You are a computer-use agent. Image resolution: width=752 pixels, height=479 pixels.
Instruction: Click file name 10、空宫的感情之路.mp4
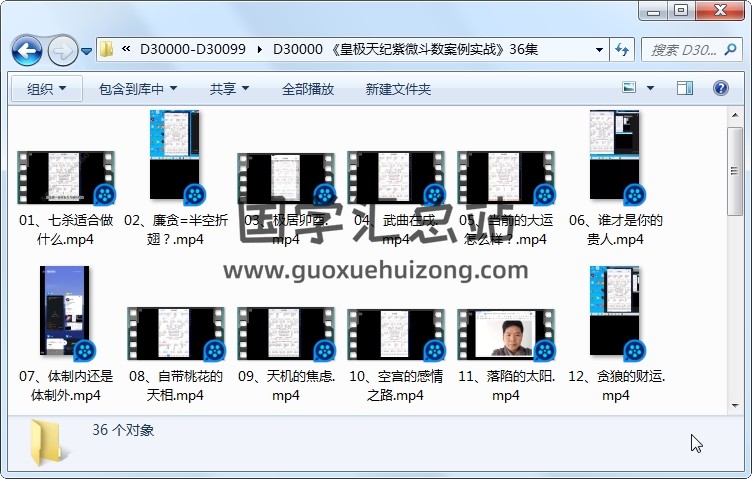click(x=396, y=386)
